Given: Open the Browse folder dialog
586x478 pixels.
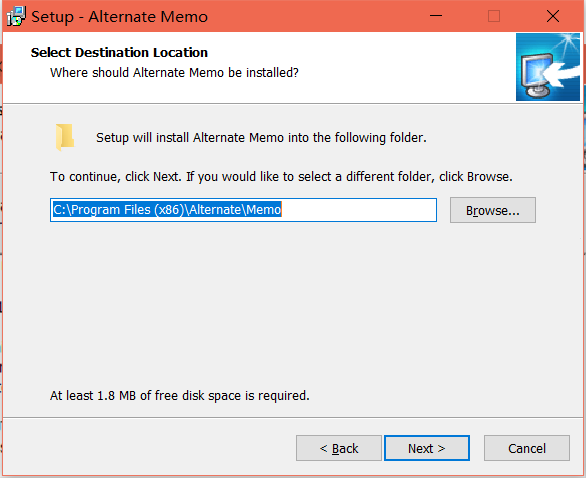Looking at the screenshot, I should coord(493,210).
